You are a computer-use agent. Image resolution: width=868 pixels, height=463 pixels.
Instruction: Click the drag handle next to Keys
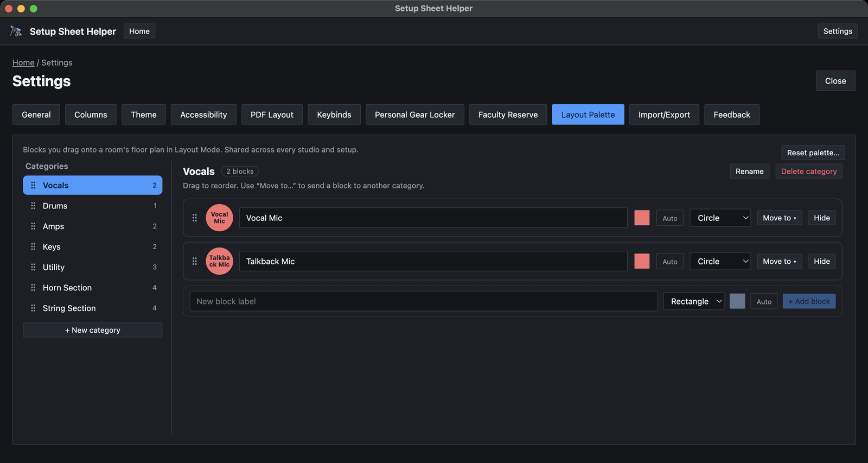coord(33,247)
